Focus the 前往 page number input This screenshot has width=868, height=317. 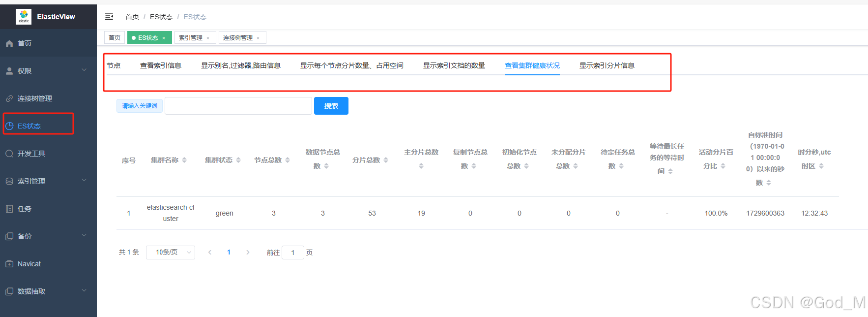[293, 253]
